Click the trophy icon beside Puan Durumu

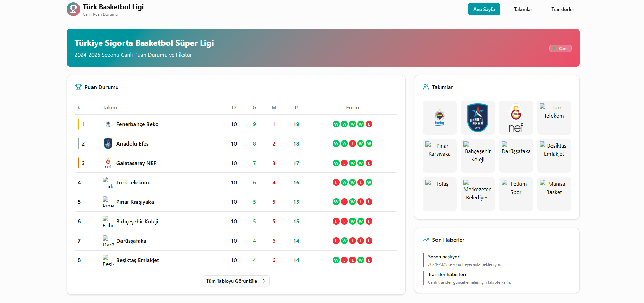point(78,87)
